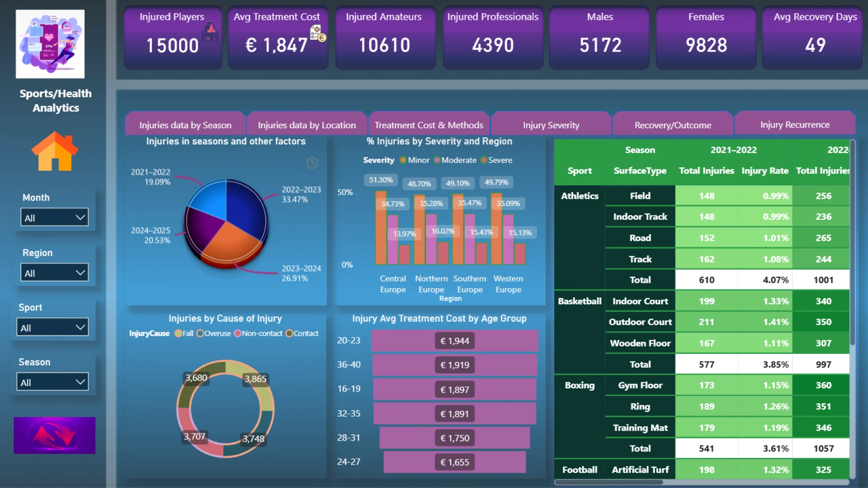
Task: Click the Central Europe axis label
Action: pyautogui.click(x=392, y=284)
